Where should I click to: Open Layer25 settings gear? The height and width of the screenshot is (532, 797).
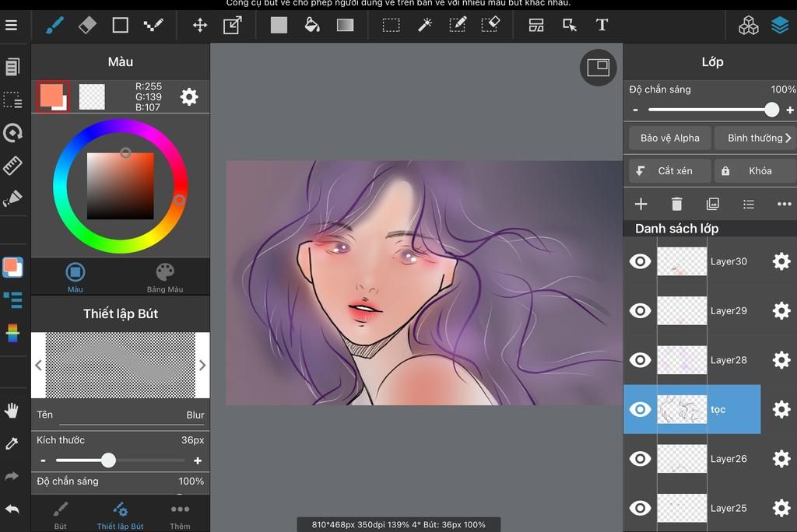click(781, 508)
